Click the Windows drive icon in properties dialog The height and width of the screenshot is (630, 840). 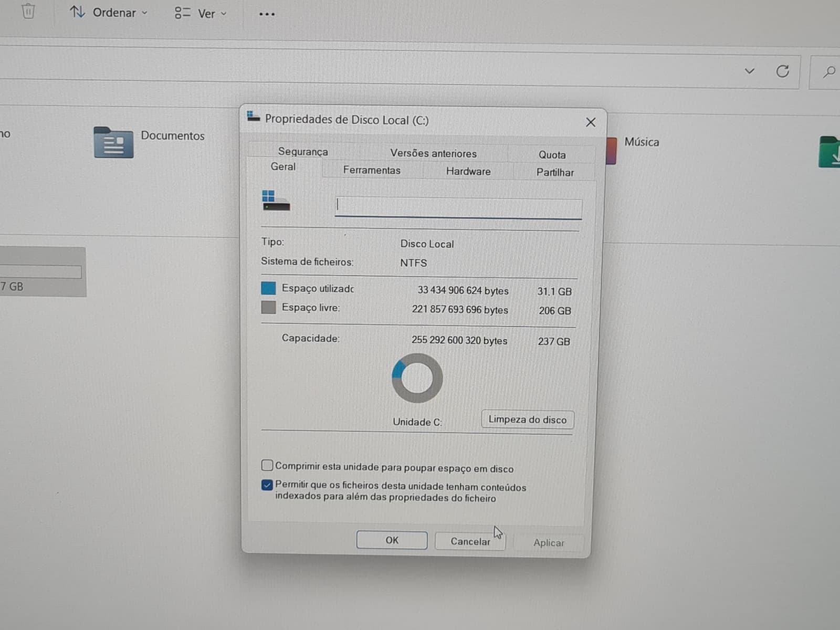(276, 201)
